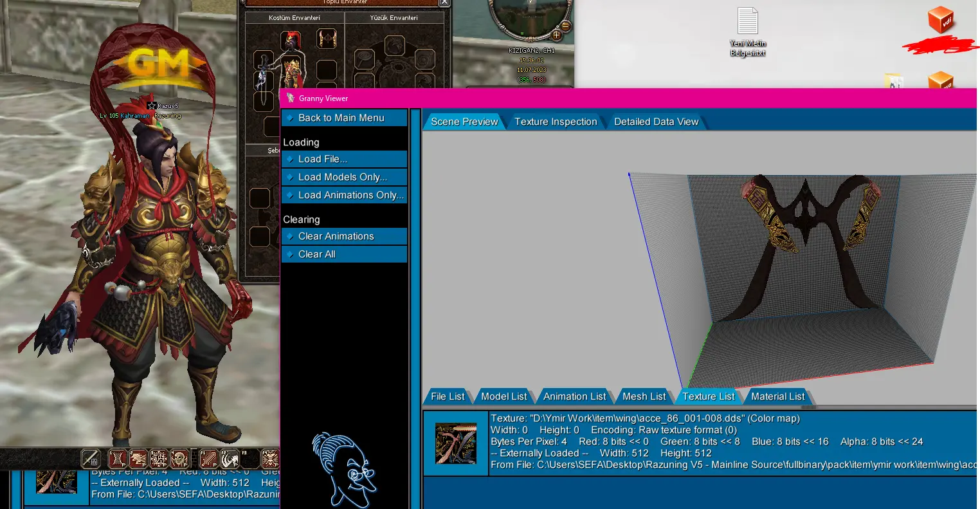
Task: Activate skill slot 3 in the game quickbar
Action: (159, 459)
